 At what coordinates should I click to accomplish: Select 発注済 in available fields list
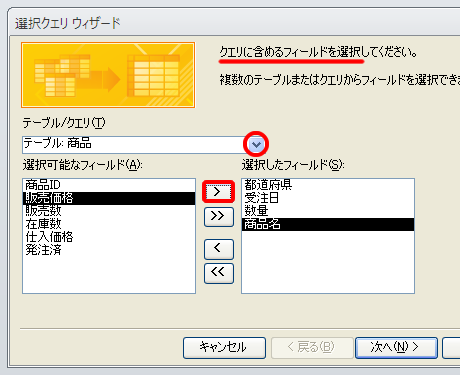[109, 250]
